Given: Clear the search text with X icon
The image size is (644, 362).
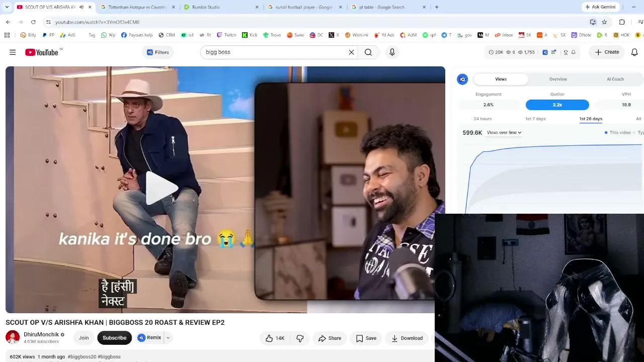Looking at the screenshot, I should tap(352, 52).
